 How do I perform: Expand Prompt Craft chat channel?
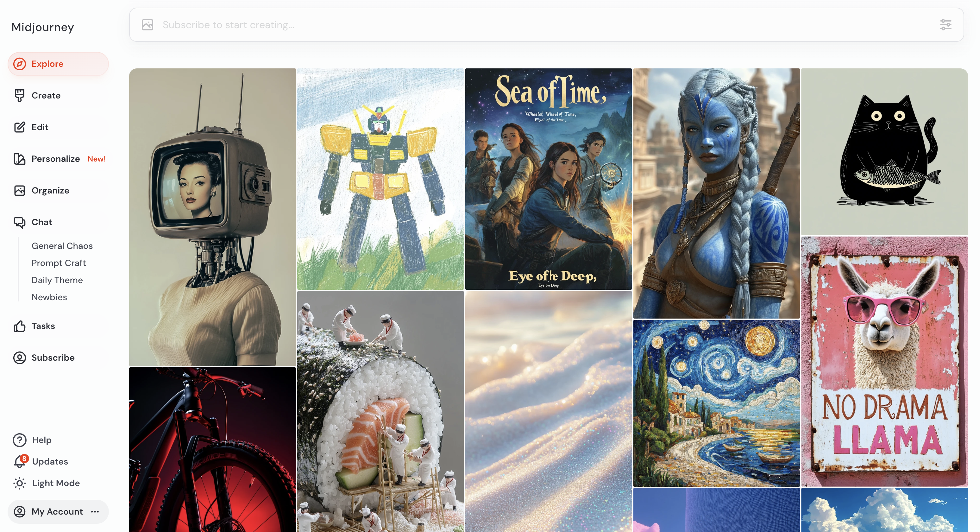(58, 263)
